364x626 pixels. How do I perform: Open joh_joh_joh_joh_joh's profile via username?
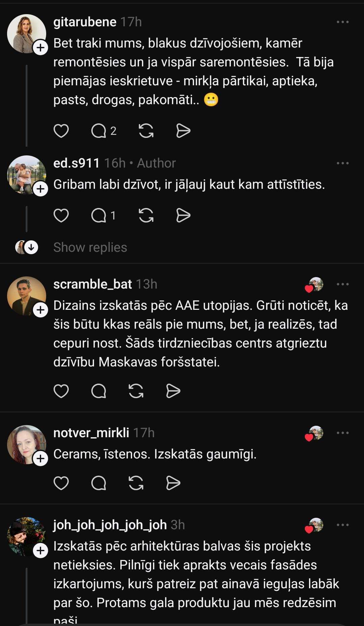110,525
